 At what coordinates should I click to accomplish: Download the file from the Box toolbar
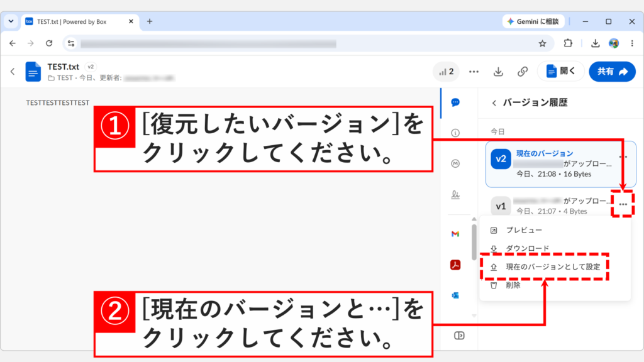click(498, 72)
